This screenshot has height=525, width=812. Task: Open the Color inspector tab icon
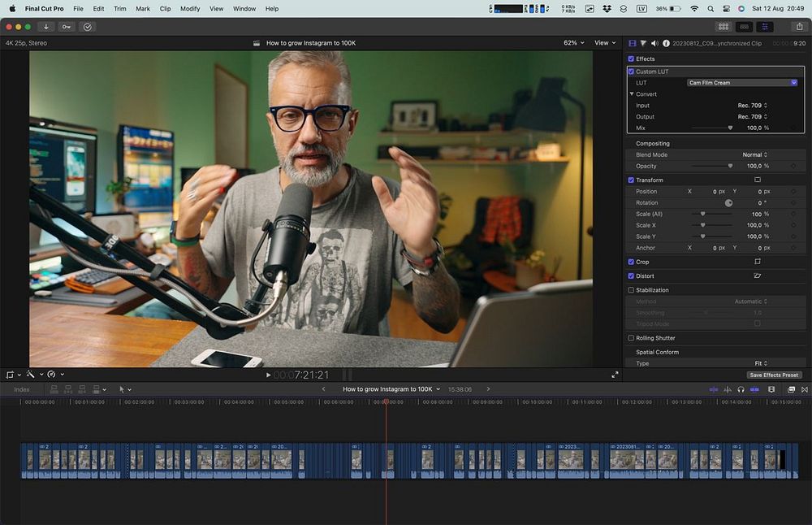[643, 43]
